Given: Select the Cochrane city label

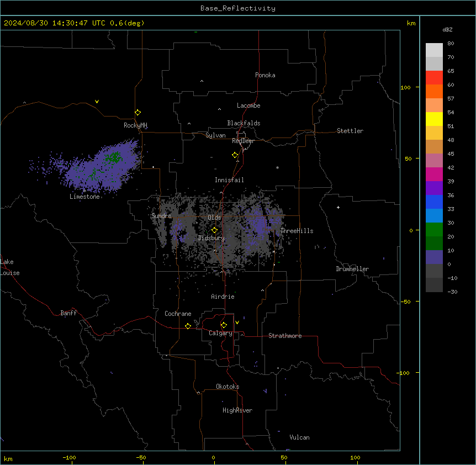Looking at the screenshot, I should click(x=178, y=314).
